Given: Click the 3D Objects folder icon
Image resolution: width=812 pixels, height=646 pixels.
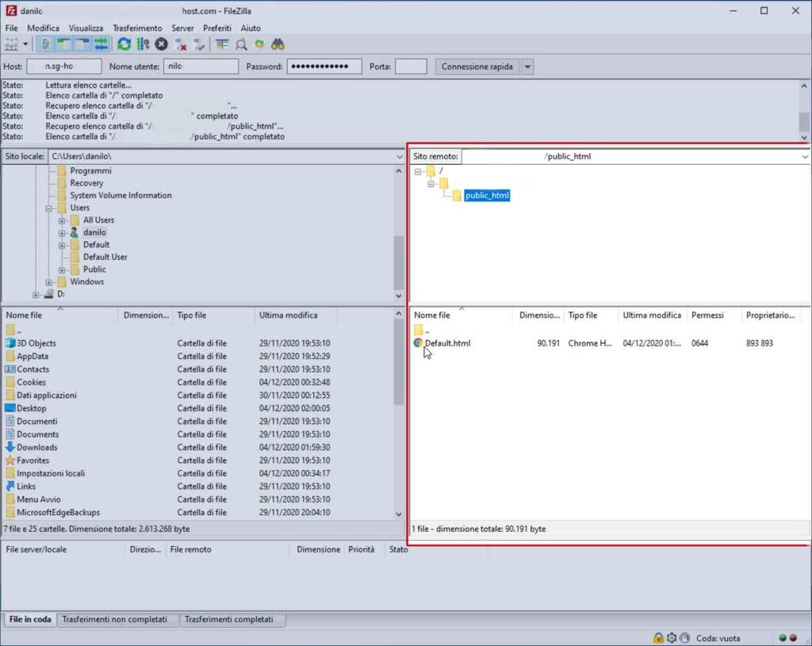Looking at the screenshot, I should [x=10, y=342].
